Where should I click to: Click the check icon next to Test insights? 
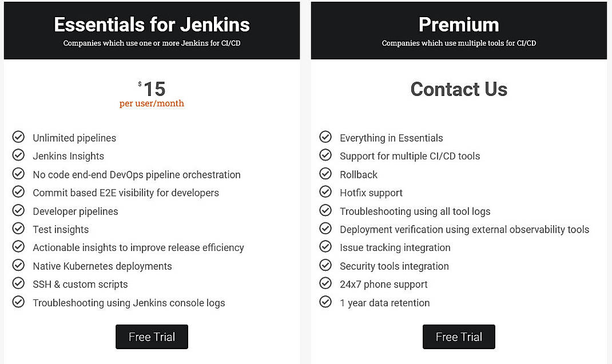click(19, 229)
